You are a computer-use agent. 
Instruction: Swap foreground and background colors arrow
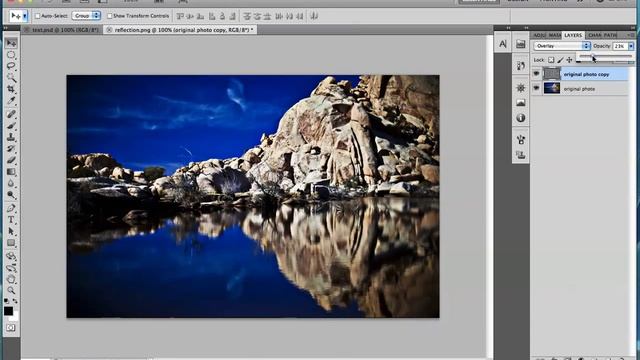(x=16, y=301)
